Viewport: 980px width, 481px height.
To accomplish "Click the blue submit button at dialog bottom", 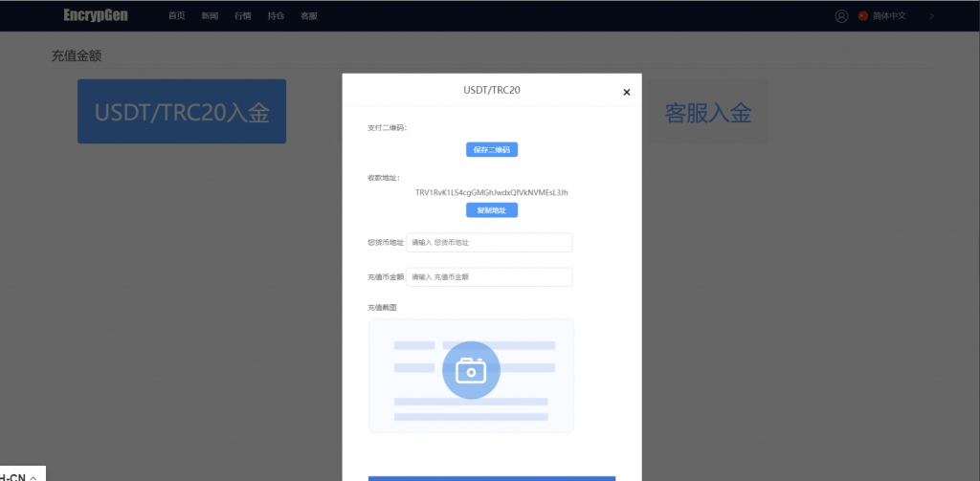I will click(x=492, y=477).
